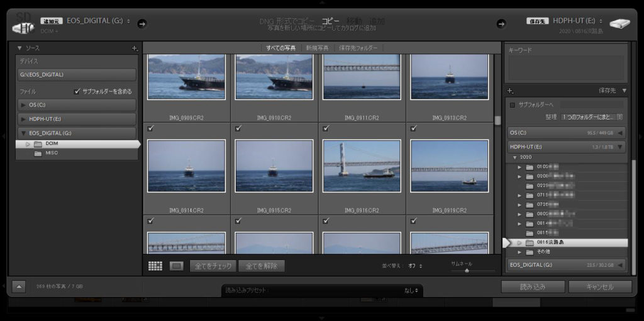Expand the OS (C:) drive in Source panel

coord(24,104)
